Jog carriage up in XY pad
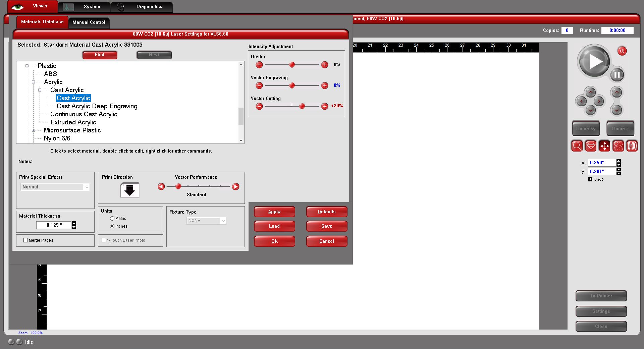 590,92
